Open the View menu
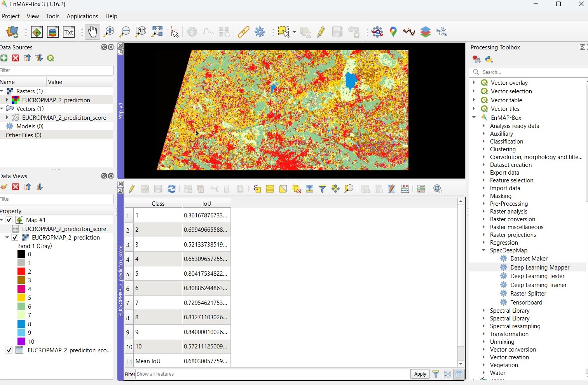Screen dimensions: 588x385 click(x=33, y=16)
